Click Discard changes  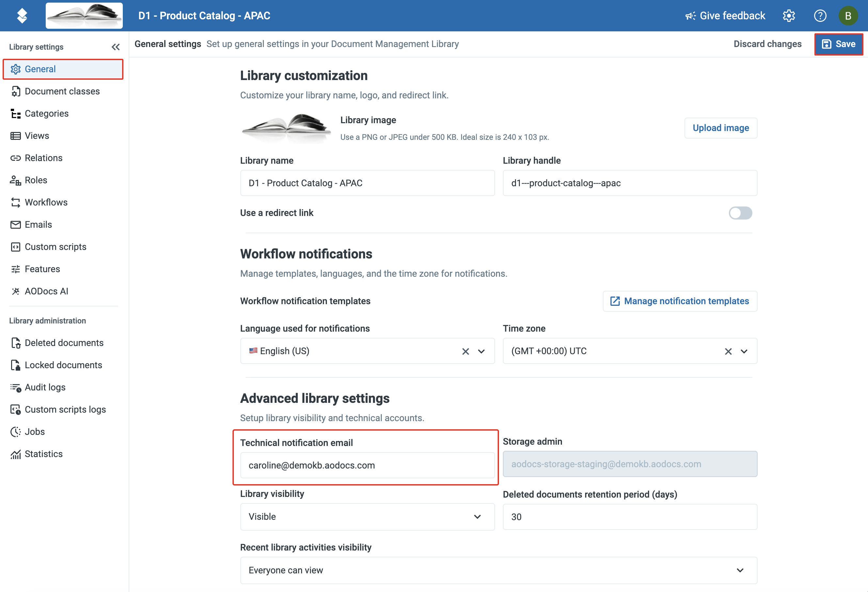tap(767, 44)
